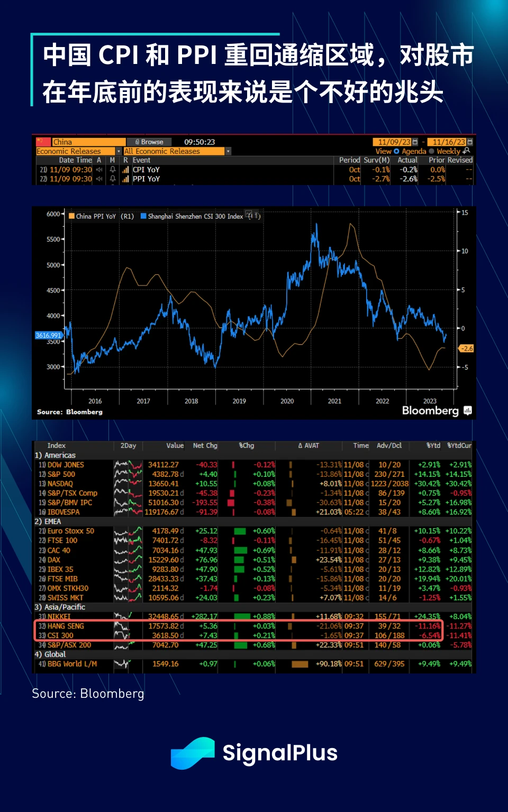This screenshot has height=812, width=508.
Task: Click the China flag icon
Action: pyautogui.click(x=43, y=142)
